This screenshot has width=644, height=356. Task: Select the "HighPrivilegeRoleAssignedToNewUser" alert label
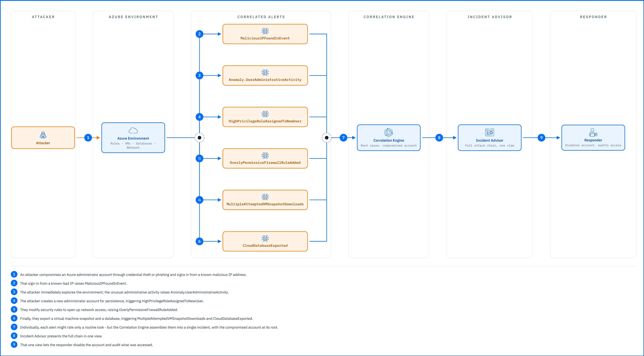click(x=265, y=121)
